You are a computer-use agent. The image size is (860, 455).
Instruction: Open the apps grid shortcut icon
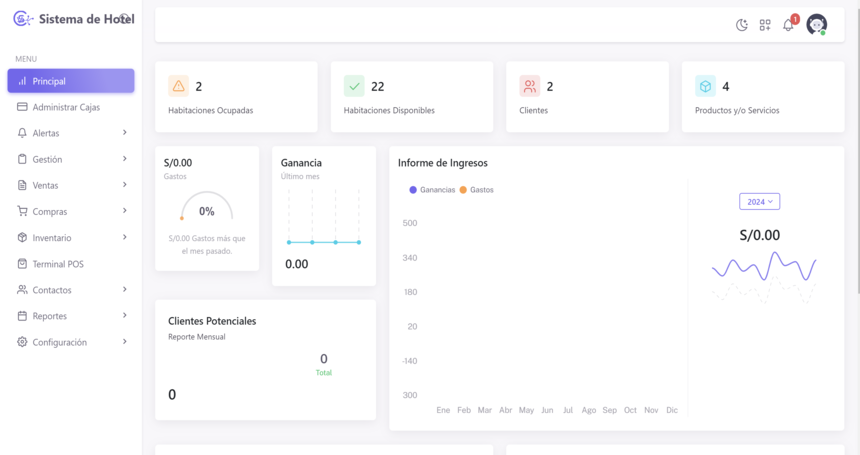pyautogui.click(x=765, y=25)
